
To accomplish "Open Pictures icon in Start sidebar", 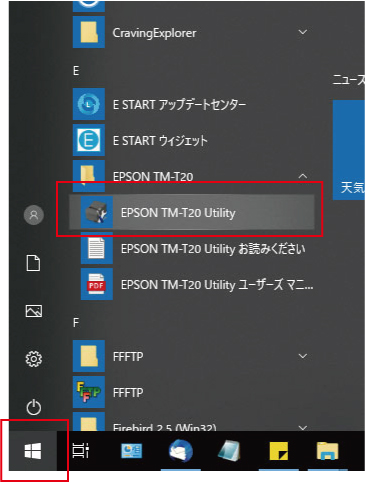I will [x=34, y=311].
